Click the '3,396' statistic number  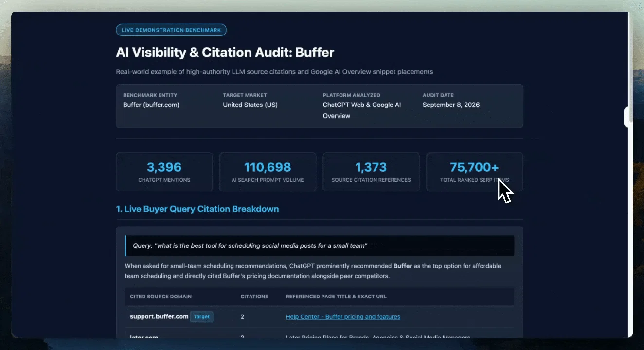click(x=164, y=167)
